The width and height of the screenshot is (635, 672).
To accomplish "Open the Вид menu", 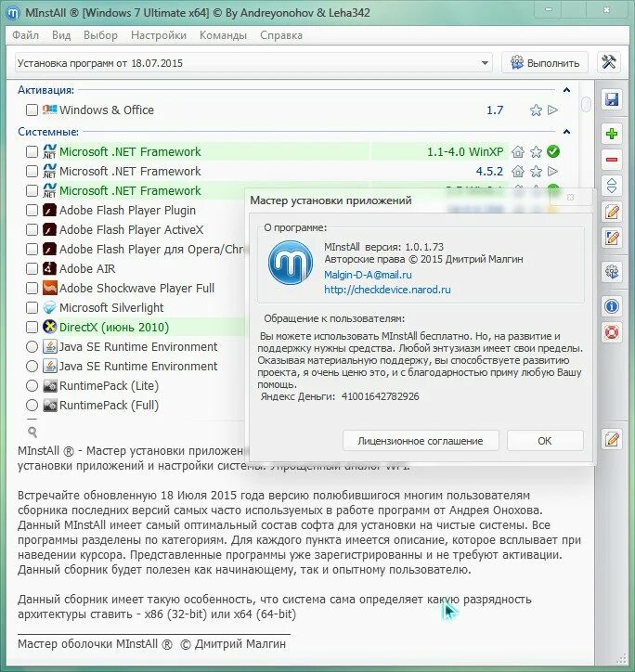I will pyautogui.click(x=61, y=35).
